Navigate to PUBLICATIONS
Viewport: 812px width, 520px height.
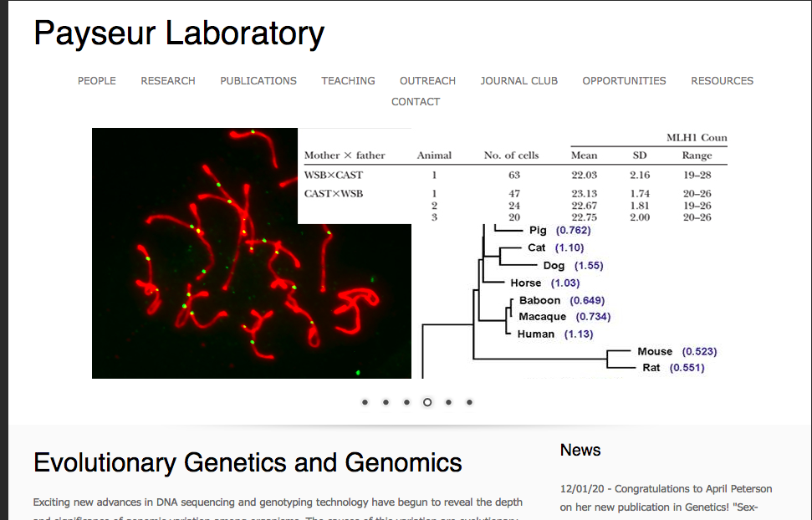click(258, 81)
